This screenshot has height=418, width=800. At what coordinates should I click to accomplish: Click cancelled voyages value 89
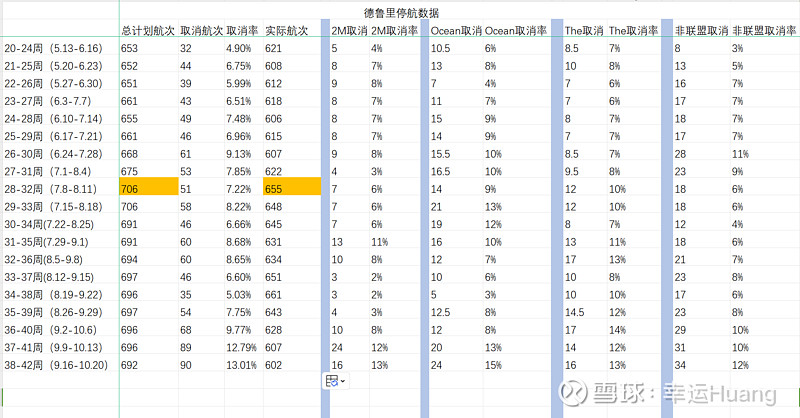(186, 348)
